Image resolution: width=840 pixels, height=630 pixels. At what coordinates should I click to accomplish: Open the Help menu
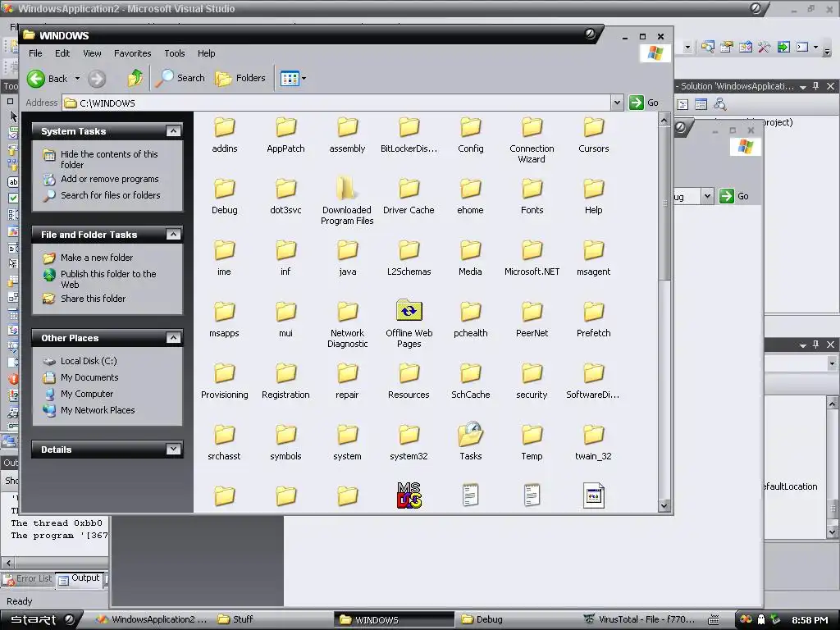206,53
